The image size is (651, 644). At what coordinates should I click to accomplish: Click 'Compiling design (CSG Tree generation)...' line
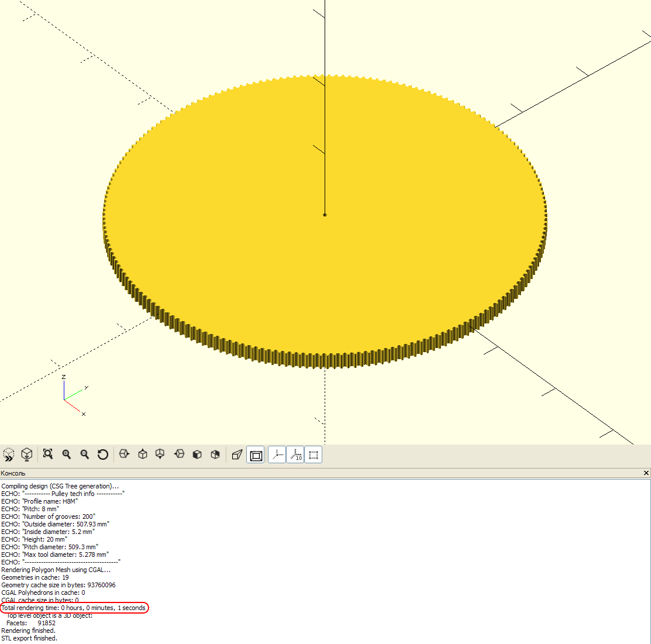click(x=60, y=486)
